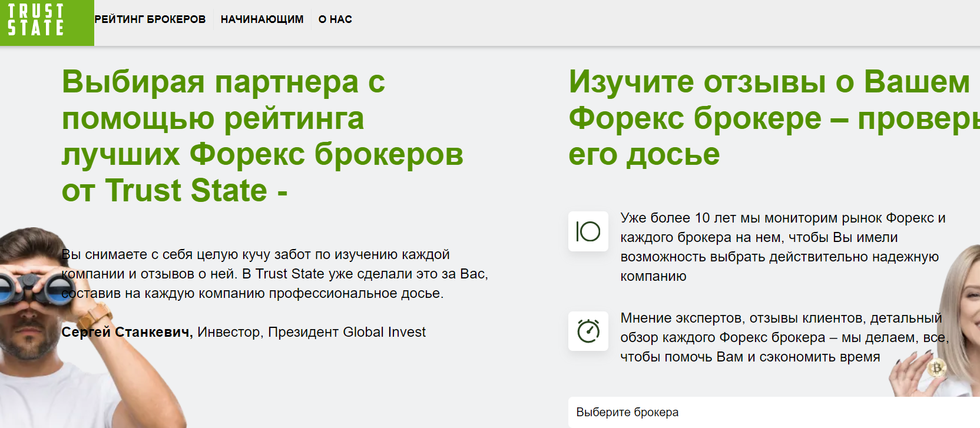Image resolution: width=980 pixels, height=428 pixels.
Task: Click paragraph starting "Вы снимаете с себя"
Action: [274, 274]
